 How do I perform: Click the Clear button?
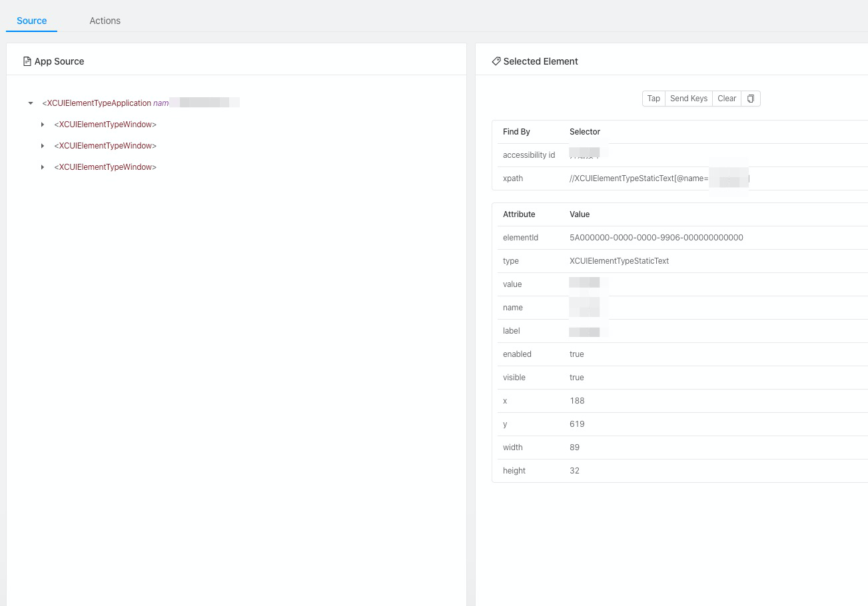(727, 99)
